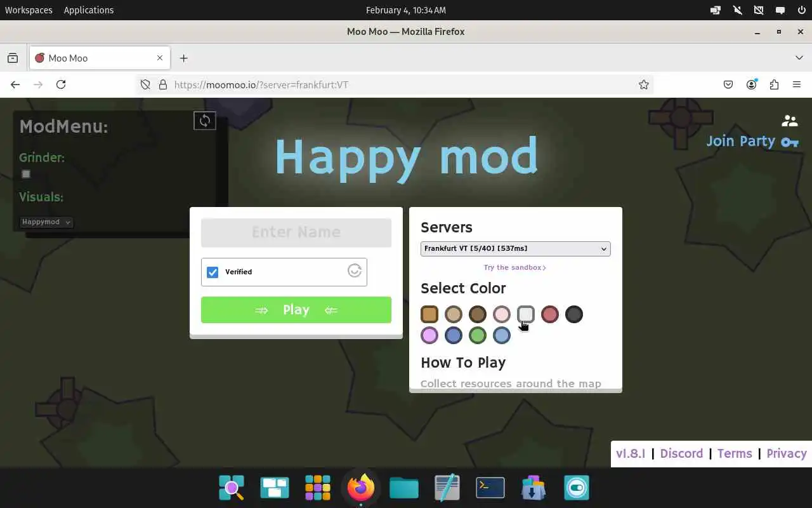
Task: Toggle the Verified checkbox
Action: pos(213,272)
